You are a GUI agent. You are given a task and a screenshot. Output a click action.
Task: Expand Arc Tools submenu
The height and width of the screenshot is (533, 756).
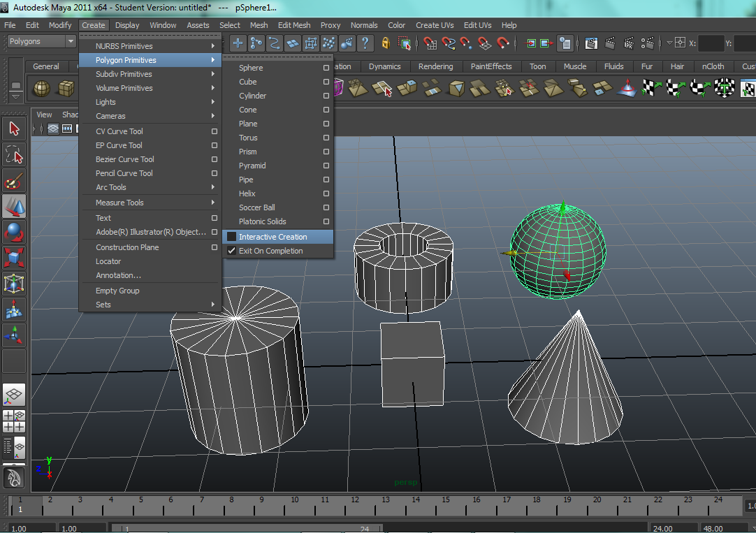point(150,187)
